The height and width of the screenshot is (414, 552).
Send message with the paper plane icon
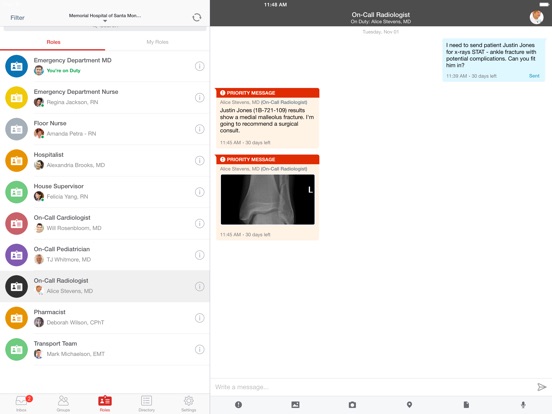click(542, 387)
